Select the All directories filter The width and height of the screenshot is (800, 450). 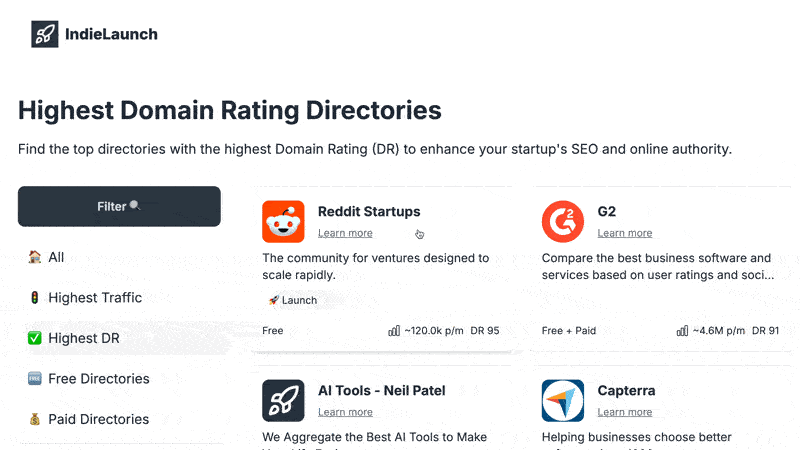click(x=56, y=257)
